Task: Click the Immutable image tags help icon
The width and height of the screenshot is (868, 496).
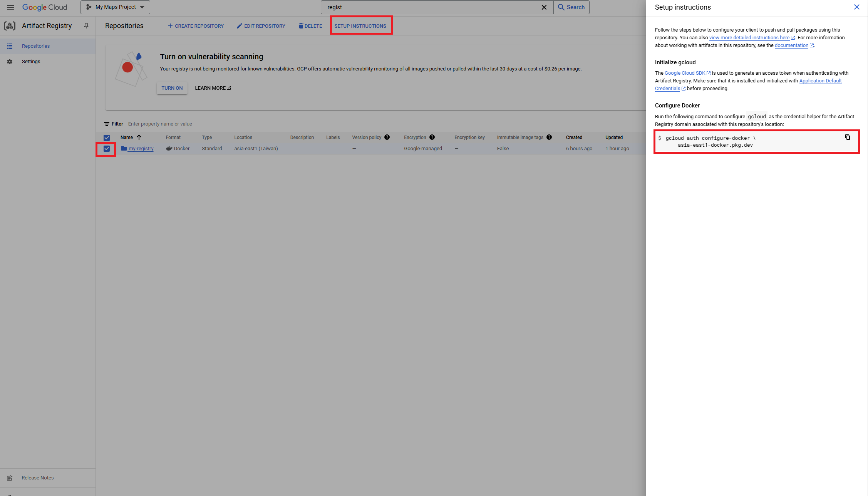Action: tap(549, 137)
